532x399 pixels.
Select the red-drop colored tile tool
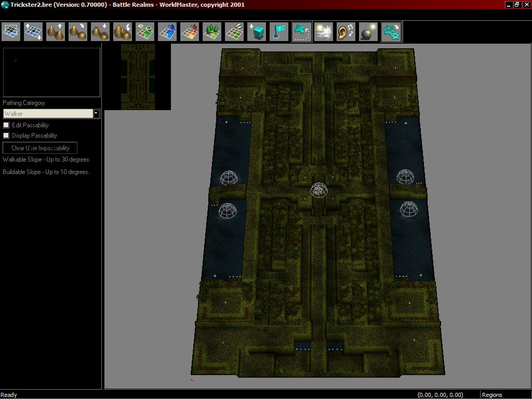(190, 32)
